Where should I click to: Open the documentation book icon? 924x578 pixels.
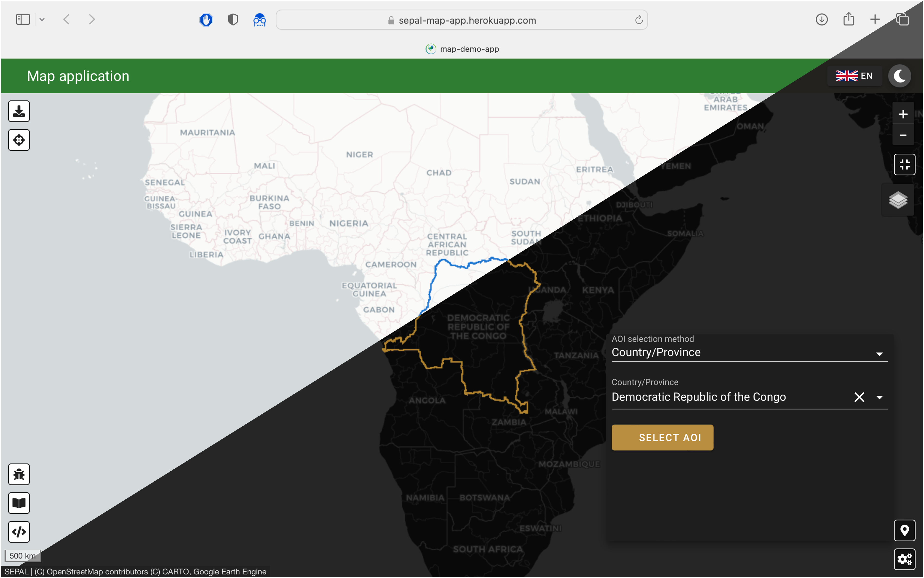pos(19,503)
